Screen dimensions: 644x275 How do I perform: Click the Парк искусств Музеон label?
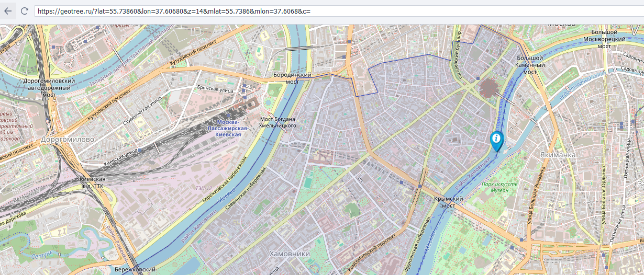click(499, 187)
